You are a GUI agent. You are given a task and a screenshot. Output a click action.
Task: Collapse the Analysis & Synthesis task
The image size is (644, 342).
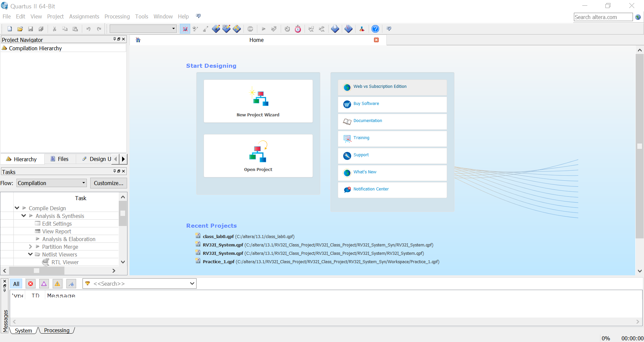(x=23, y=216)
